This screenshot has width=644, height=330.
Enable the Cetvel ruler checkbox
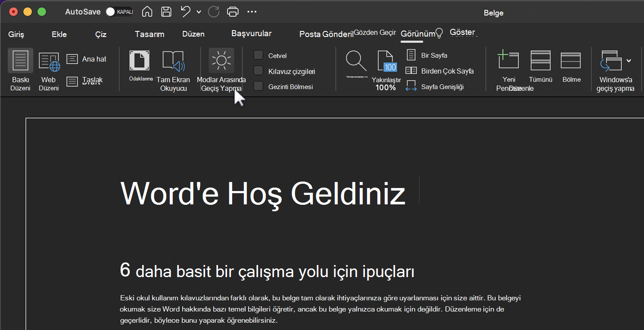[x=258, y=55]
